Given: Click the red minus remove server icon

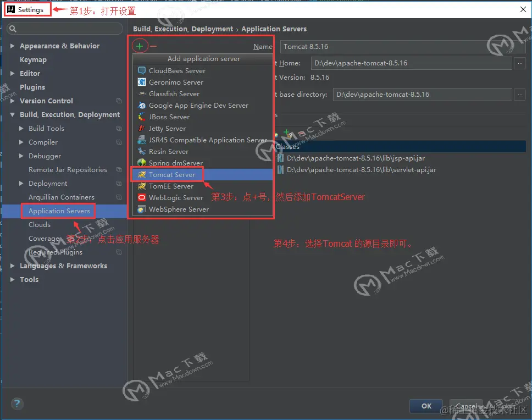Looking at the screenshot, I should click(x=153, y=46).
